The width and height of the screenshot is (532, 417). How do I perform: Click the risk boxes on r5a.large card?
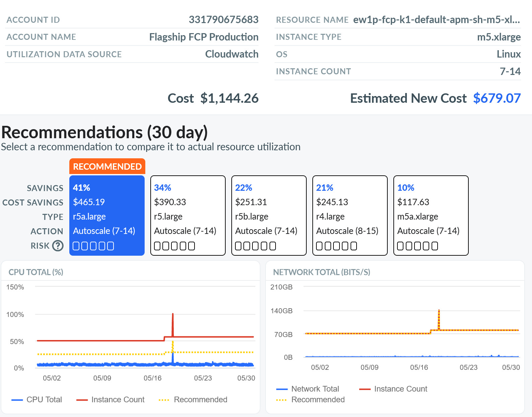[x=93, y=246]
